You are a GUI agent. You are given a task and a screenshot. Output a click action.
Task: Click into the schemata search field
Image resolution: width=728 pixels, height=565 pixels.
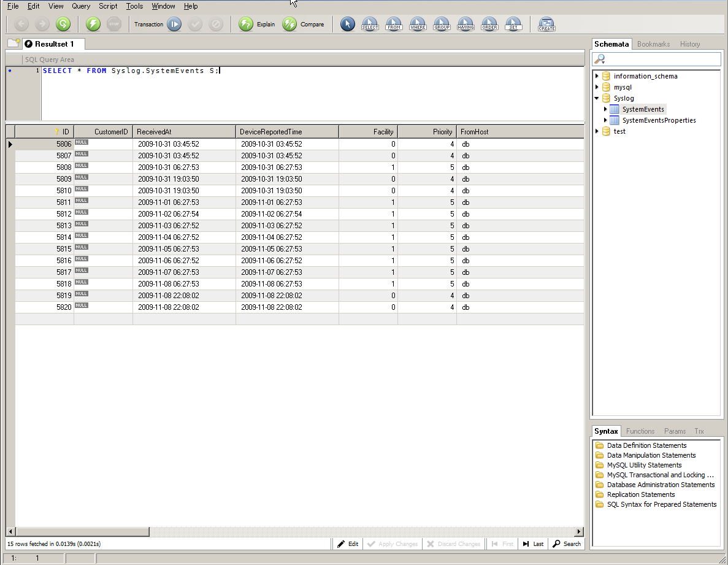[x=662, y=59]
